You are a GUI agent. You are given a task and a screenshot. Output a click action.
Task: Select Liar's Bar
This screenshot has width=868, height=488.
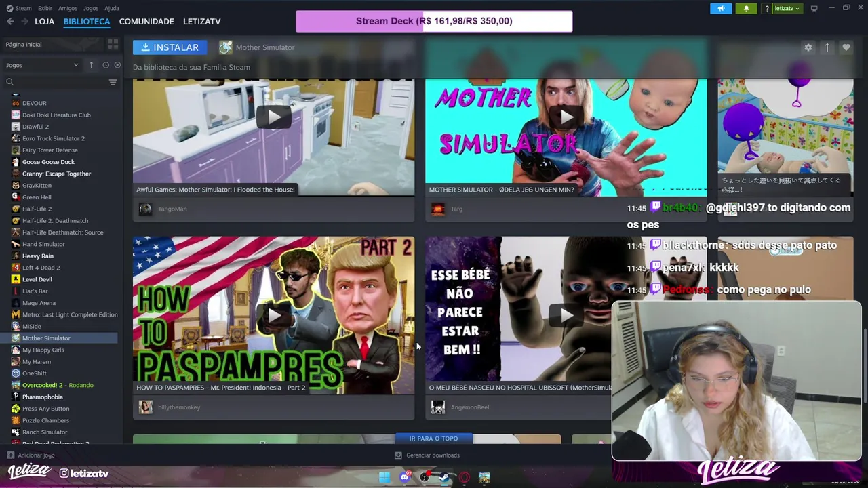35,291
